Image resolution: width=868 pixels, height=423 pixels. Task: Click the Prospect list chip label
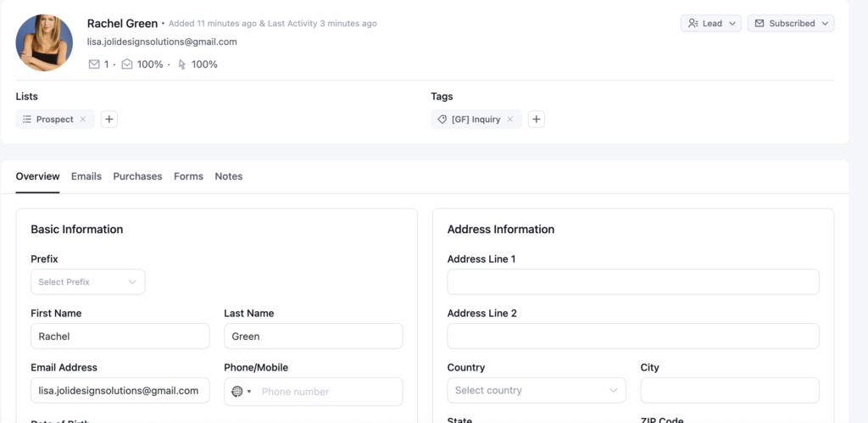coord(55,119)
